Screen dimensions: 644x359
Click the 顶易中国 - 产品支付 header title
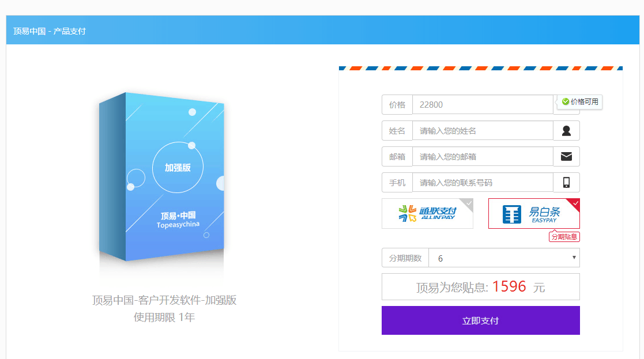tap(49, 31)
